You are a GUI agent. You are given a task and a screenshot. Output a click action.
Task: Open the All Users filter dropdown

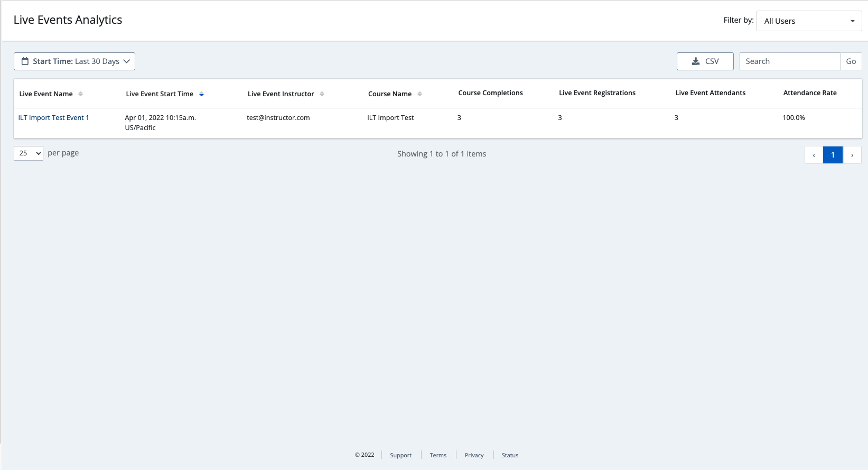point(808,21)
